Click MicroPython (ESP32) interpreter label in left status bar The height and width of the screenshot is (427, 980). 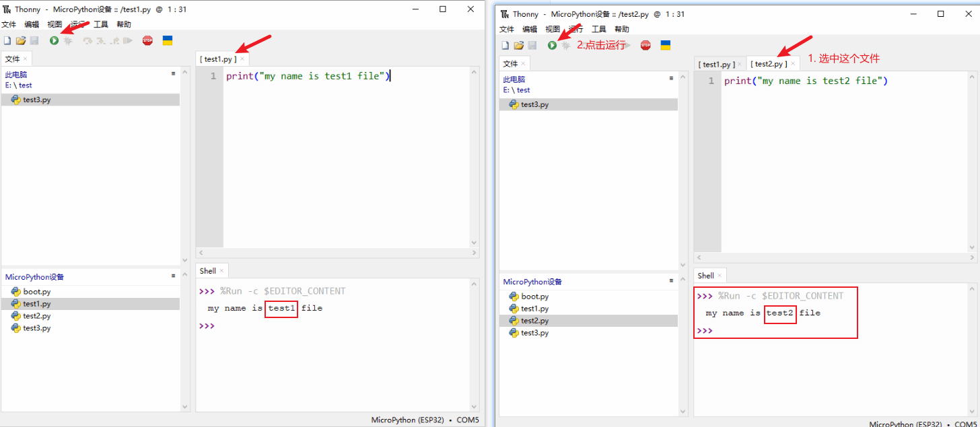[407, 420]
